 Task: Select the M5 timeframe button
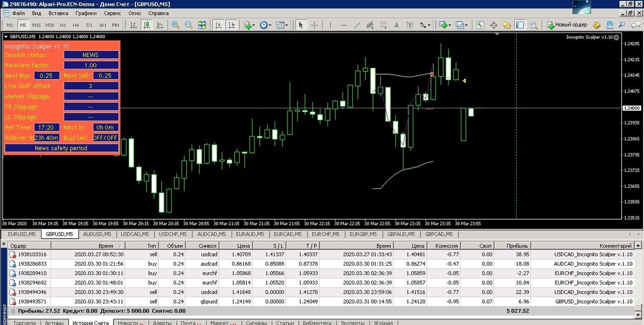(23, 25)
